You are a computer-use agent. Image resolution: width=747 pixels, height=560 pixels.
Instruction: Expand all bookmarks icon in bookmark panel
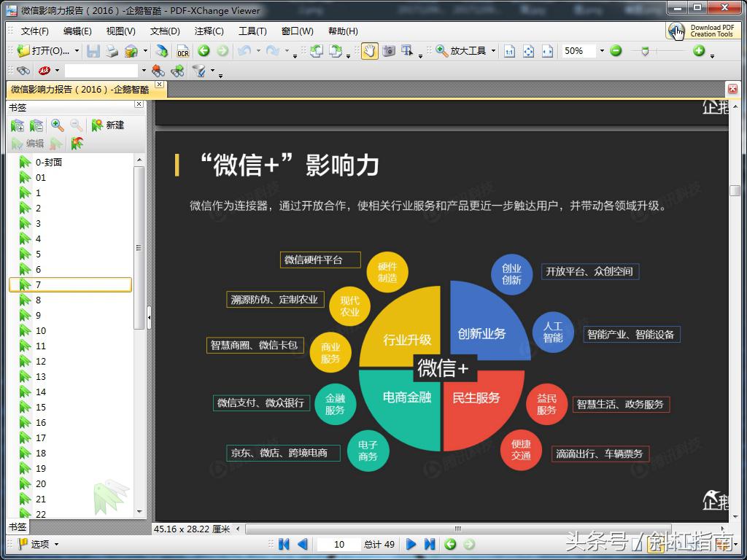click(18, 125)
